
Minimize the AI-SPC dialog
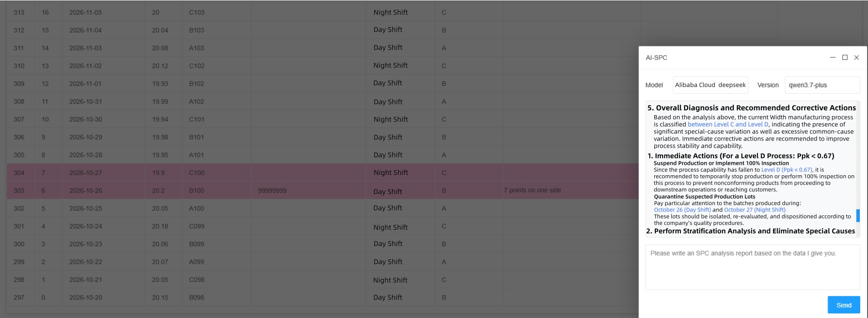(x=833, y=58)
